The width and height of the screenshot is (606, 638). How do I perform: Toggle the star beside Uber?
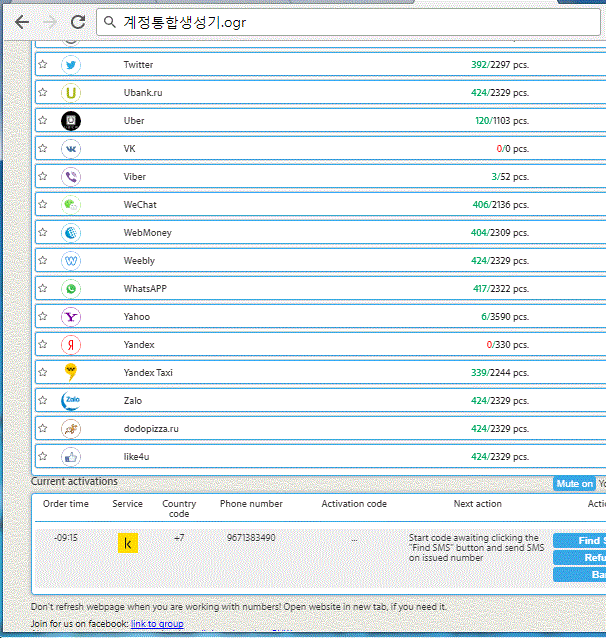tap(43, 120)
